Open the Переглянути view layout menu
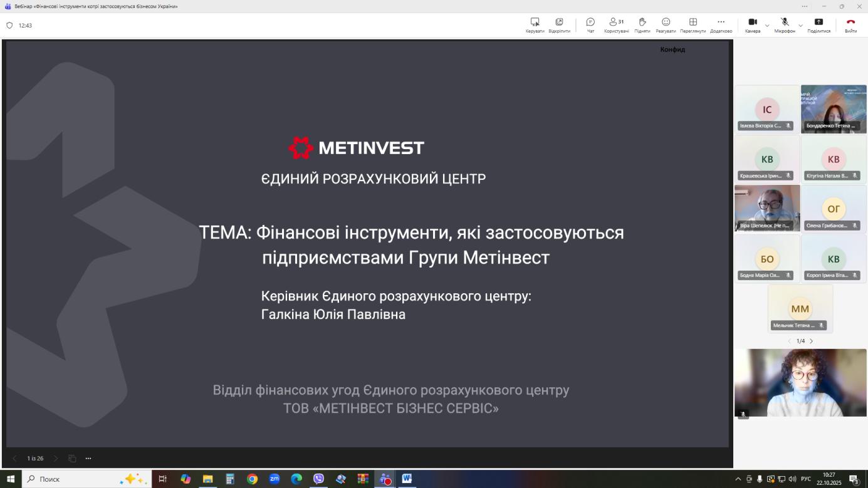868x488 pixels. tap(693, 24)
